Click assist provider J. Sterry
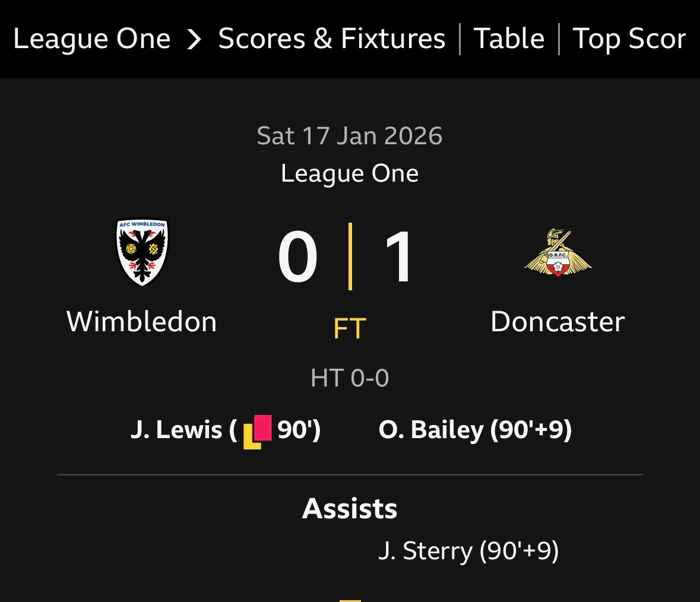 coord(468,550)
